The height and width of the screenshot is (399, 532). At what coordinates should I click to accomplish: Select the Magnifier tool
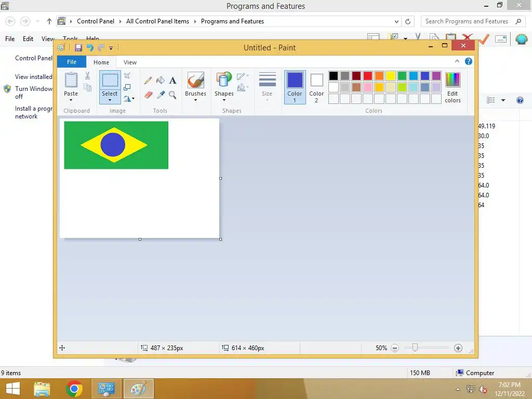coord(172,95)
